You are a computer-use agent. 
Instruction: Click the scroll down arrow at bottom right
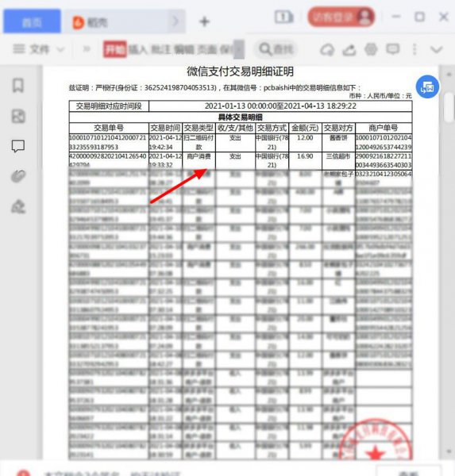click(x=449, y=452)
